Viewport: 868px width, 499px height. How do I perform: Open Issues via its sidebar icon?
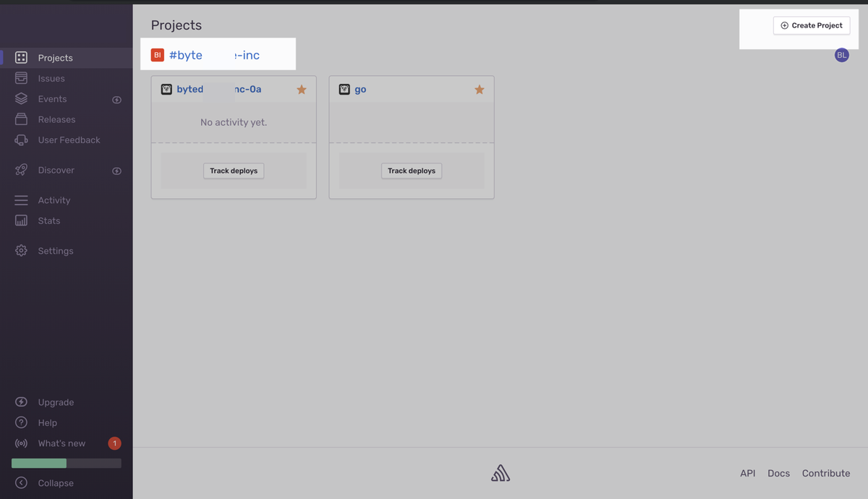pos(21,78)
